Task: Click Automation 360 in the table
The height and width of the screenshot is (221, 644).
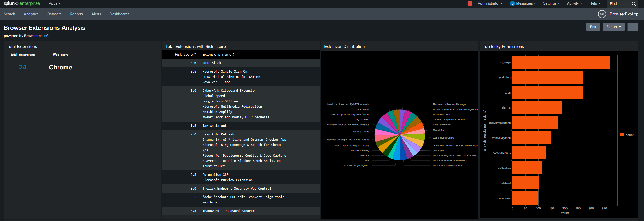Action: pyautogui.click(x=215, y=175)
